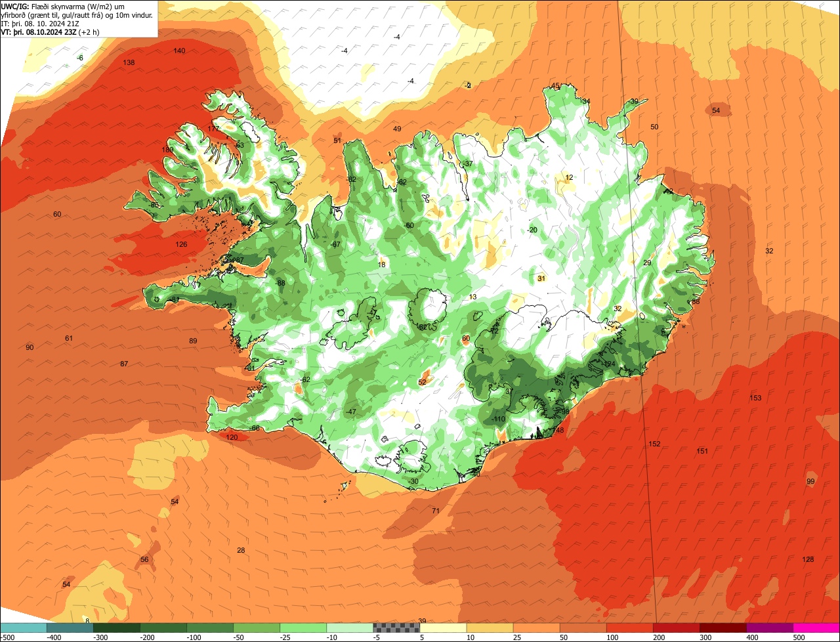This screenshot has width=840, height=642.
Task: Click the 'IT: þri. 08. 10. 2024 21Z' line
Action: coord(41,24)
